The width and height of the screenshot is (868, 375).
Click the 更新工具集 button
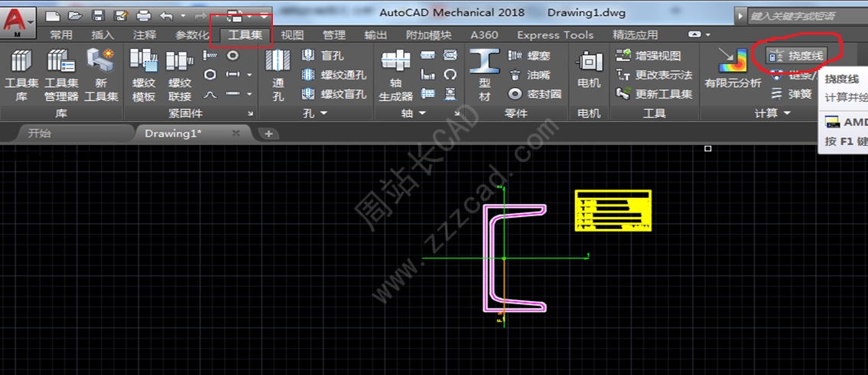(655, 94)
